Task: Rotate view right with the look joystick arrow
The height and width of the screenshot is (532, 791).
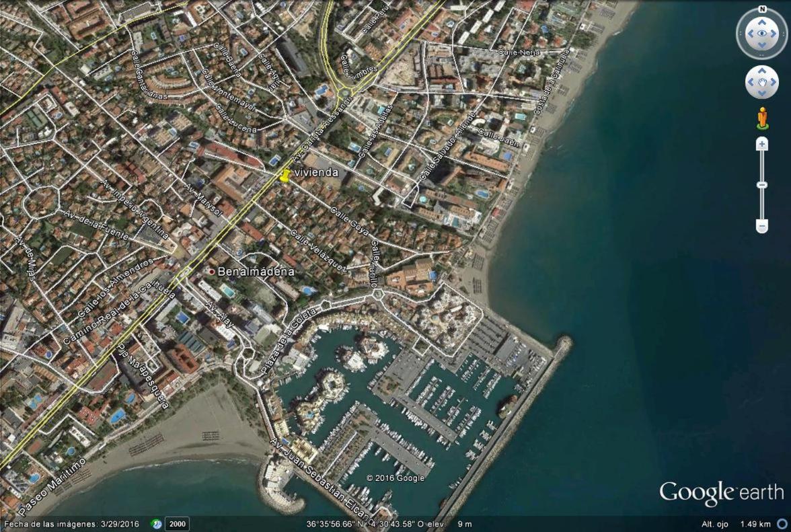Action: point(774,34)
